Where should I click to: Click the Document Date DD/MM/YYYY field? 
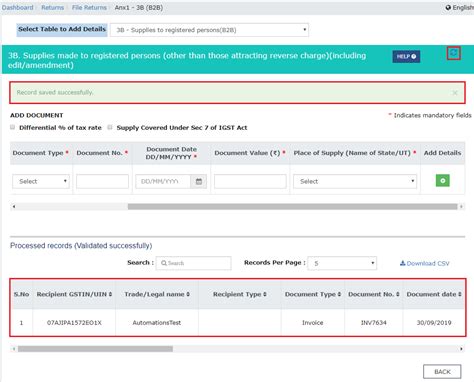click(x=163, y=181)
